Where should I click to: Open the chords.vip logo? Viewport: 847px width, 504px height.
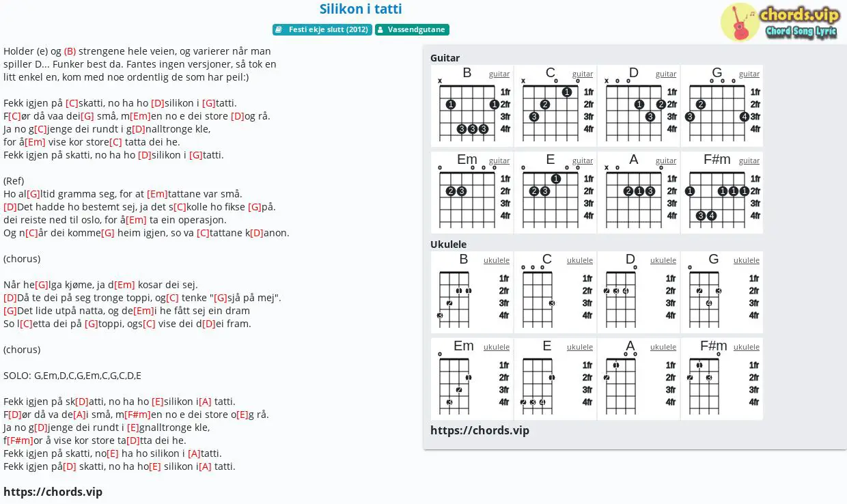tap(780, 22)
